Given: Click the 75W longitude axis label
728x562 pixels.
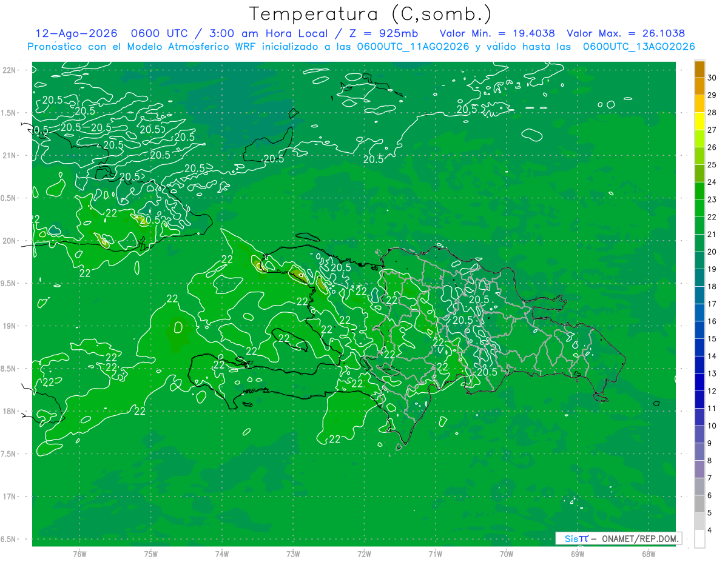Looking at the screenshot, I should pyautogui.click(x=151, y=554).
